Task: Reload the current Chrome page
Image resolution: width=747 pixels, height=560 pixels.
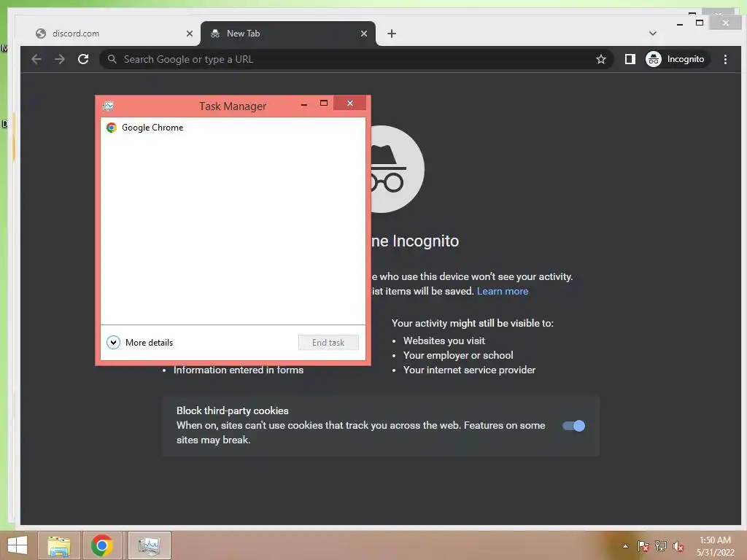Action: click(83, 59)
